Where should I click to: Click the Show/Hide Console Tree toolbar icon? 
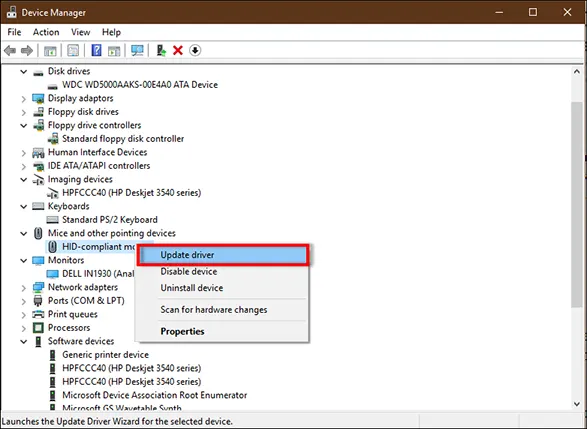(50, 50)
